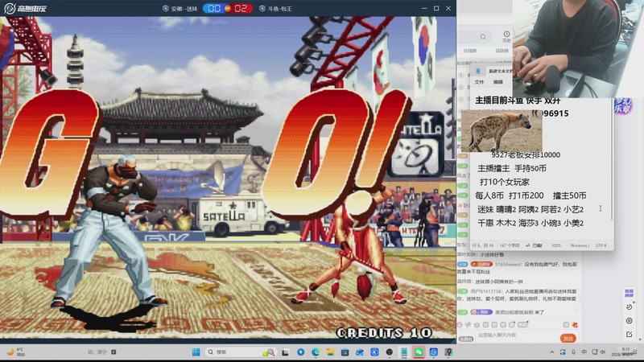Click the crown icon in chat toolbar

click(x=477, y=325)
